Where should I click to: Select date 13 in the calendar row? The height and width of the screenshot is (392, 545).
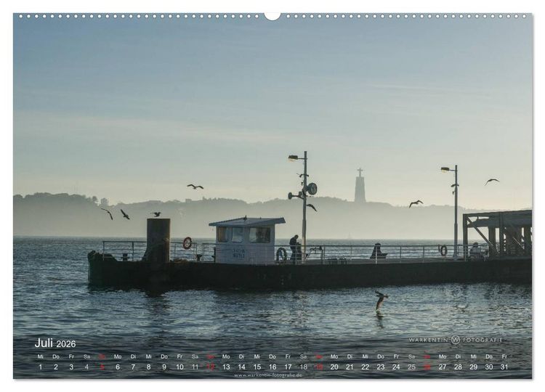226,367
